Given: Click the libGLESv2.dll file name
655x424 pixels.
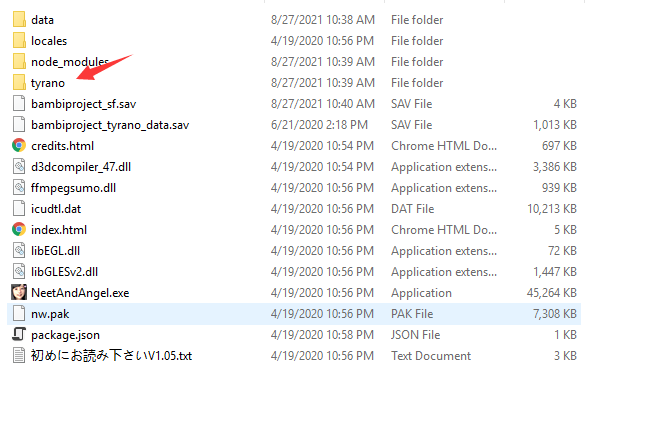Looking at the screenshot, I should [64, 272].
